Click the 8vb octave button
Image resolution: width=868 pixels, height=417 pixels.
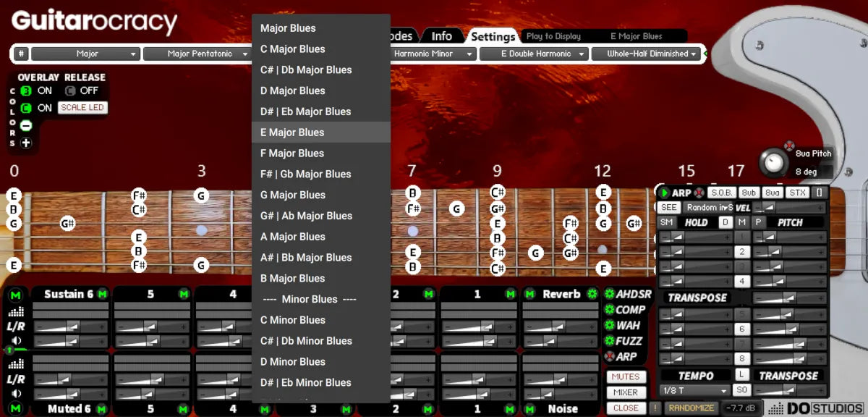(749, 193)
